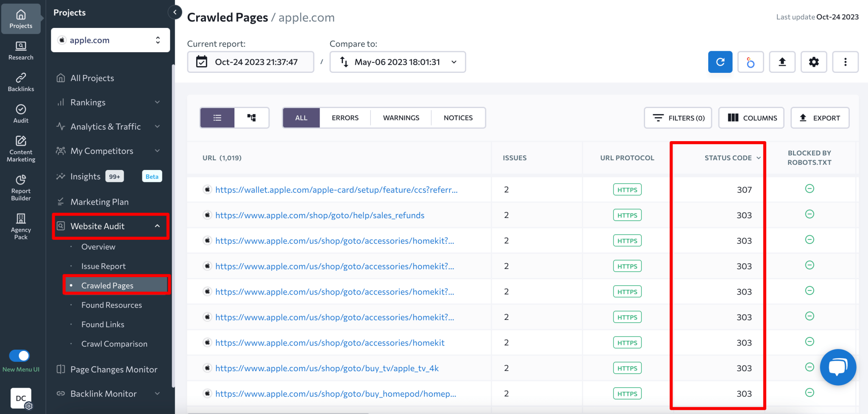Open the Content Marketing tool
The height and width of the screenshot is (414, 868).
click(x=21, y=148)
